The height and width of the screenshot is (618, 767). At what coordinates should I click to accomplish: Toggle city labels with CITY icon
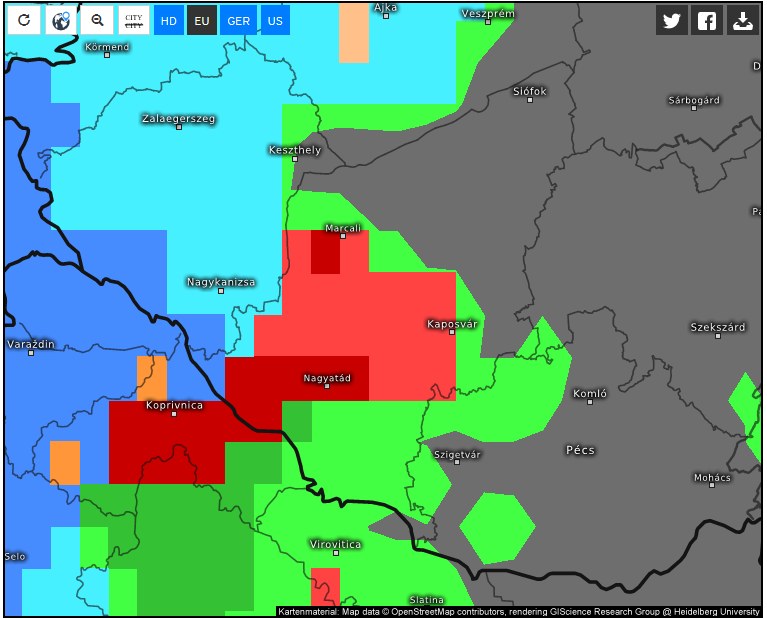tap(134, 20)
